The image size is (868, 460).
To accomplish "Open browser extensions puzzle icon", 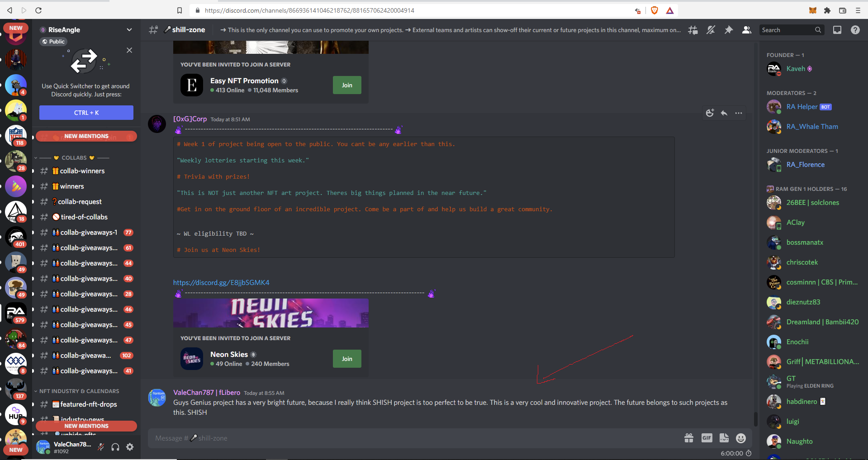I will (827, 10).
